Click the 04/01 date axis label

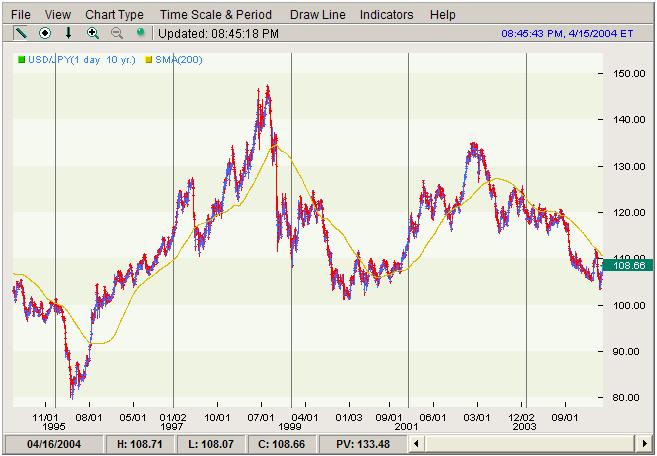click(305, 417)
